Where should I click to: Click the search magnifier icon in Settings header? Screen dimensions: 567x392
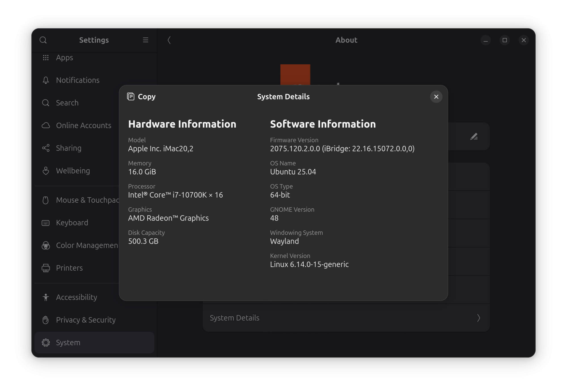[x=43, y=40]
